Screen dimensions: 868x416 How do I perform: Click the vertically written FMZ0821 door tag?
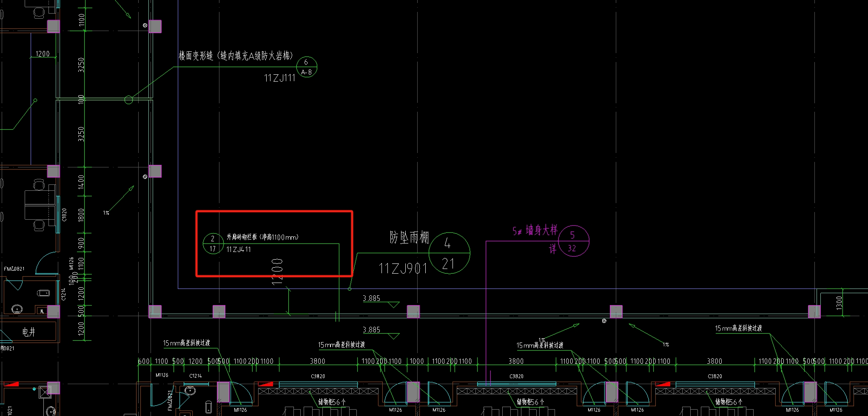click(170, 400)
